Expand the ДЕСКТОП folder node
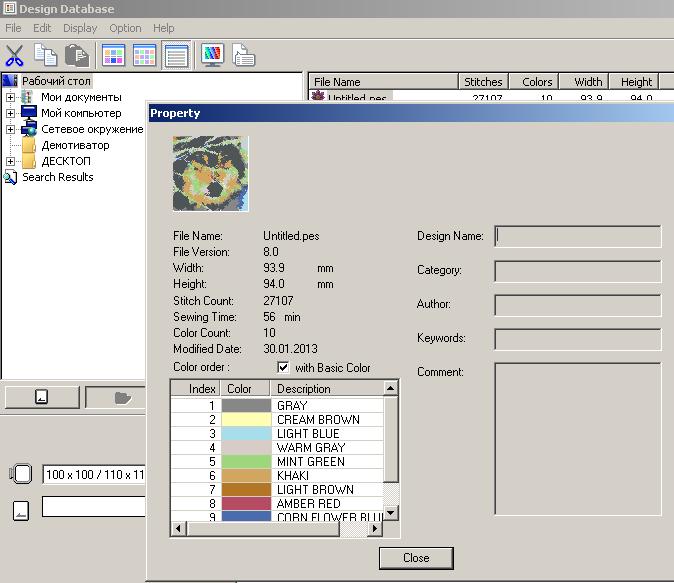The image size is (674, 583). click(x=11, y=161)
